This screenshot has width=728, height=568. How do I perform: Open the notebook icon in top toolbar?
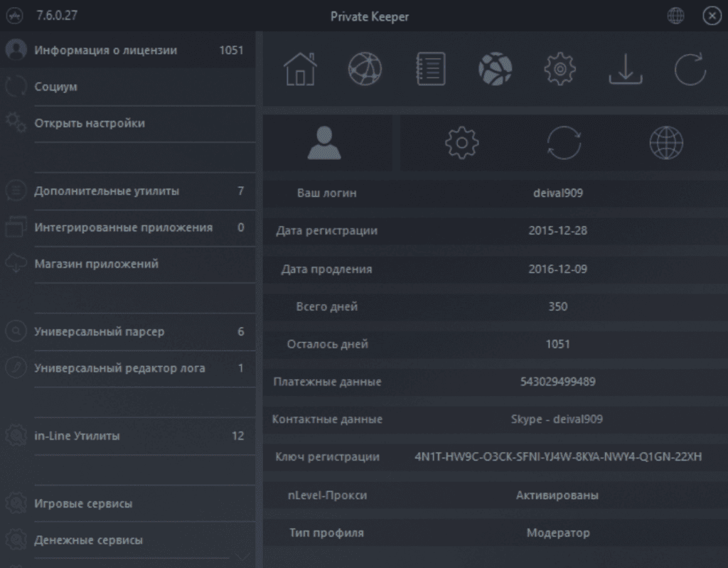tap(430, 69)
